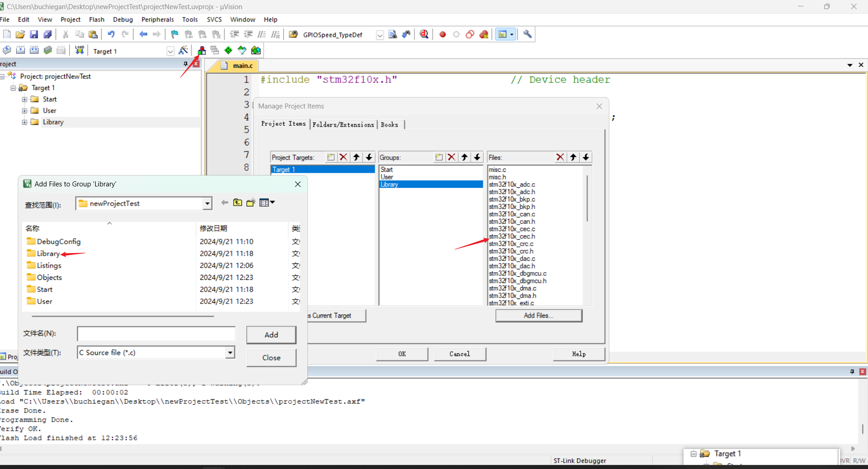Click Close button in Add Files dialog
The image size is (868, 469).
click(x=271, y=358)
